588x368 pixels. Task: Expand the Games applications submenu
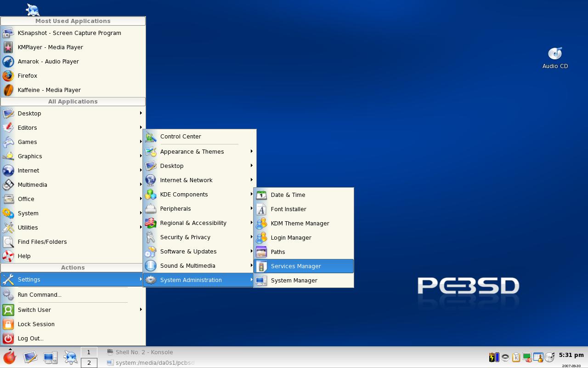tap(73, 142)
